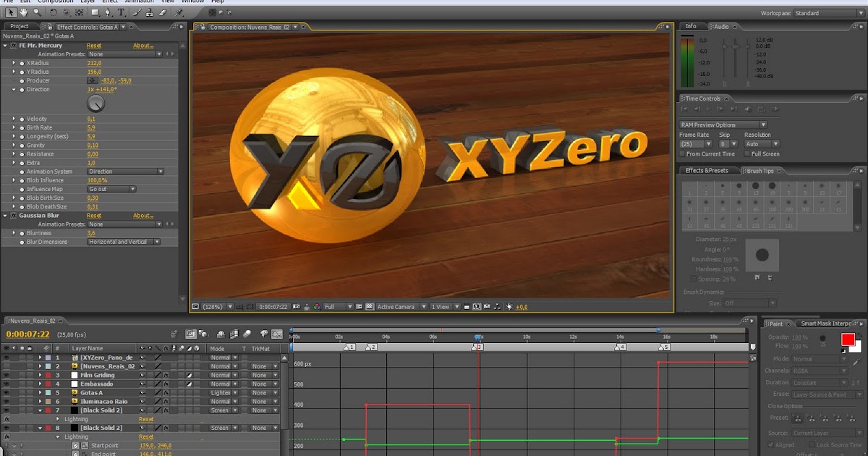The image size is (868, 456).
Task: Enable motion blur switch in timeline
Action: (247, 334)
